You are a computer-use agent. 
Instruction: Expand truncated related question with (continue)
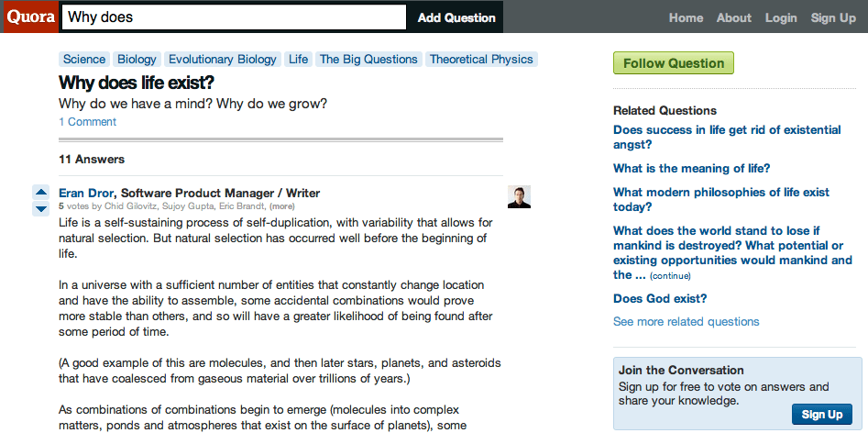pyautogui.click(x=669, y=275)
